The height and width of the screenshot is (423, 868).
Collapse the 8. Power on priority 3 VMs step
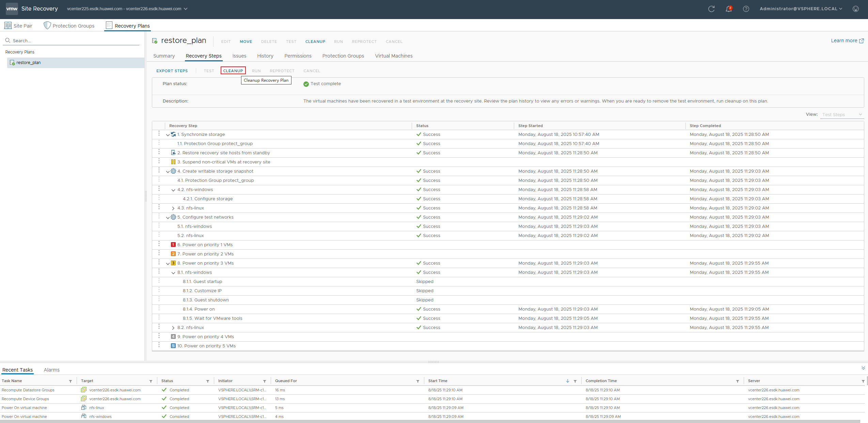click(x=168, y=264)
